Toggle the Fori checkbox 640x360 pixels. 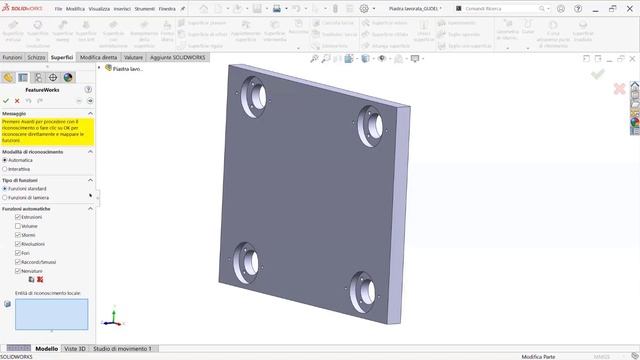click(18, 253)
